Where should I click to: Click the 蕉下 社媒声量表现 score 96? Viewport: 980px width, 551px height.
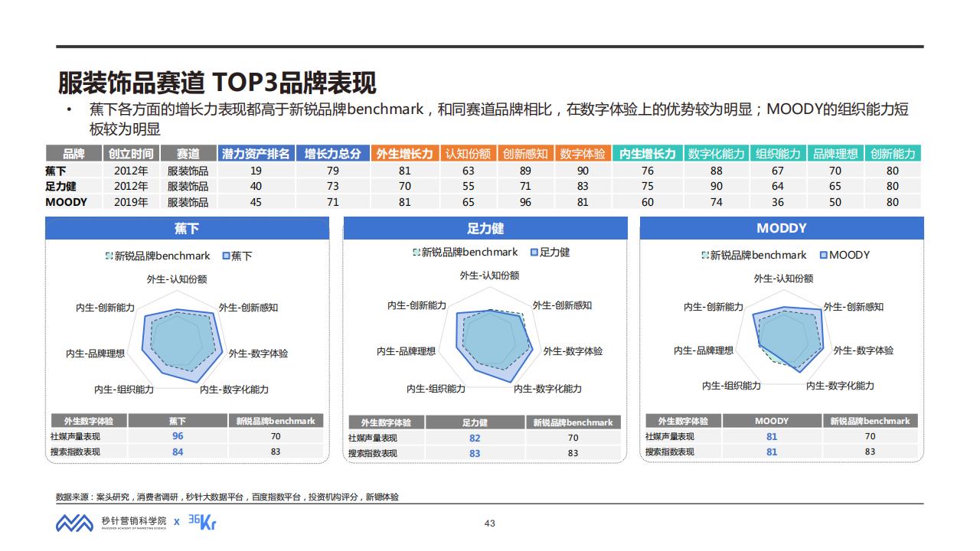pos(178,436)
